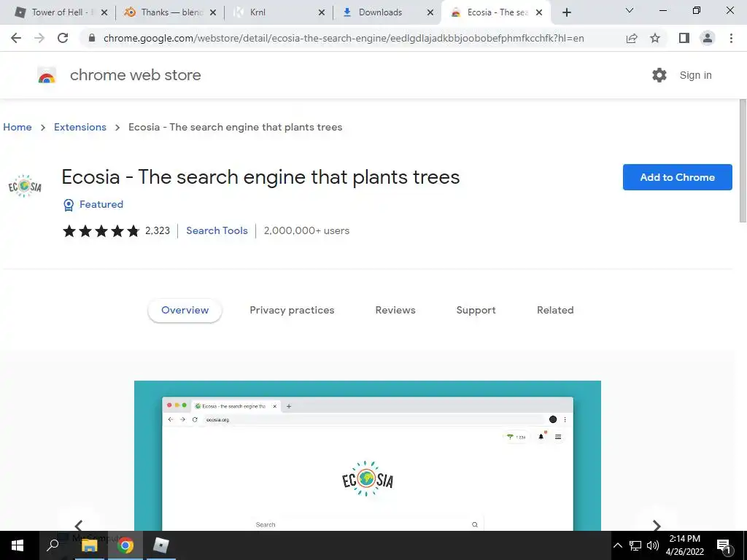Viewport: 747px width, 560px height.
Task: Open the Chrome three-dot menu
Action: pyautogui.click(x=731, y=38)
